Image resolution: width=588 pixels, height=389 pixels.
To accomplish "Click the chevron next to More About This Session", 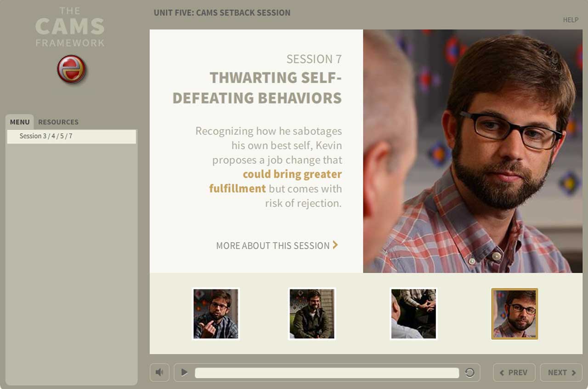I will pos(335,245).
